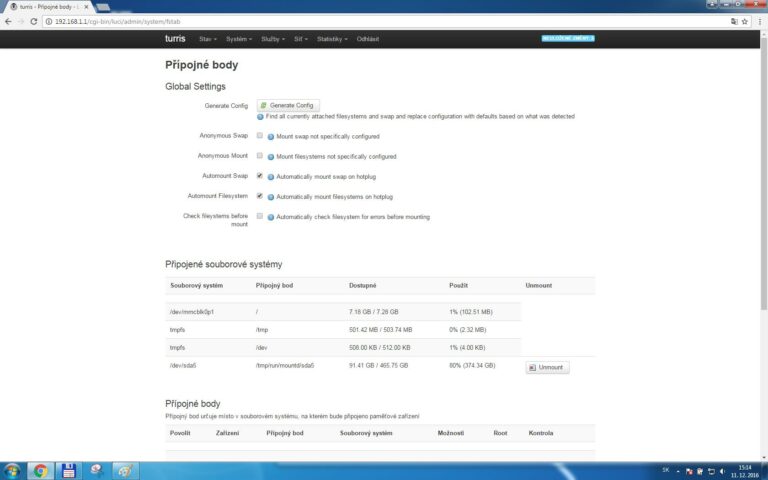Open the Windows Start menu
768x480 pixels.
(x=12, y=471)
